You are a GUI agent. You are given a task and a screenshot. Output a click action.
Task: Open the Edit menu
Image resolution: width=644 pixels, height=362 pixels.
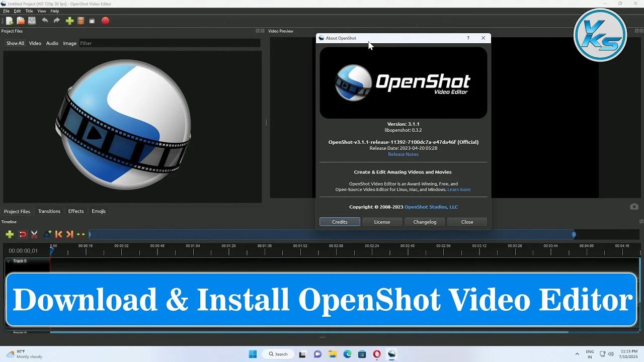click(x=17, y=11)
